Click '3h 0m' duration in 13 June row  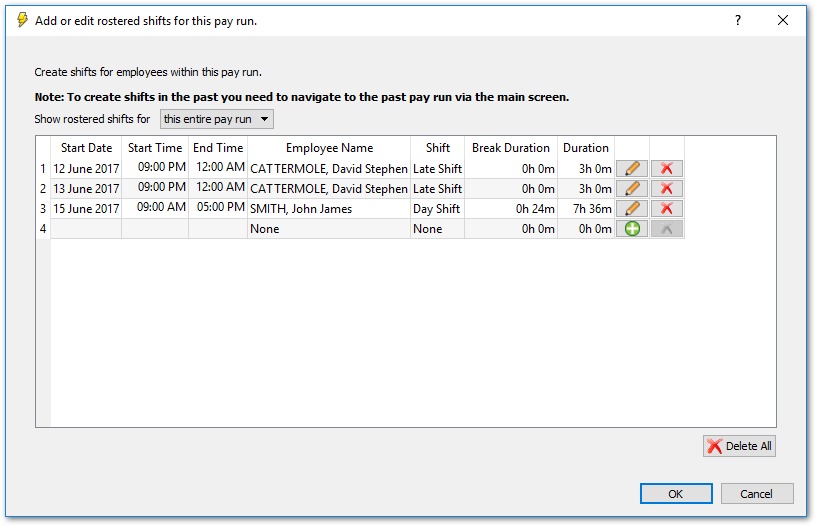click(586, 188)
